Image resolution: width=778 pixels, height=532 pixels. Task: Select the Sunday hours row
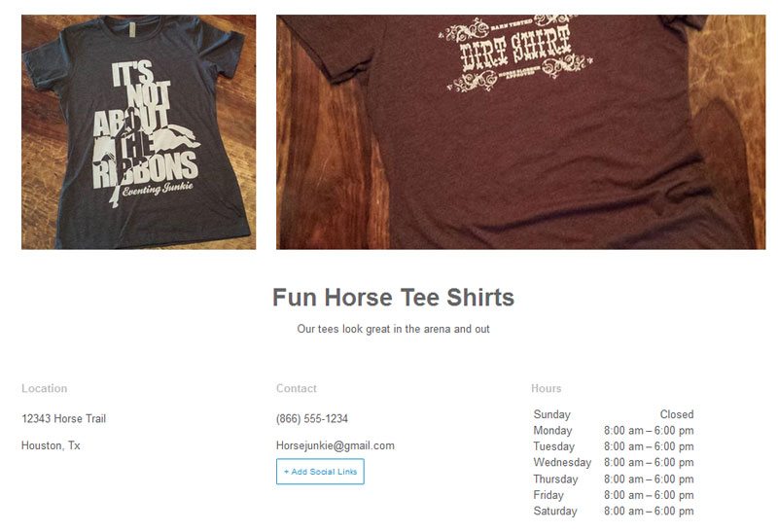click(x=614, y=414)
